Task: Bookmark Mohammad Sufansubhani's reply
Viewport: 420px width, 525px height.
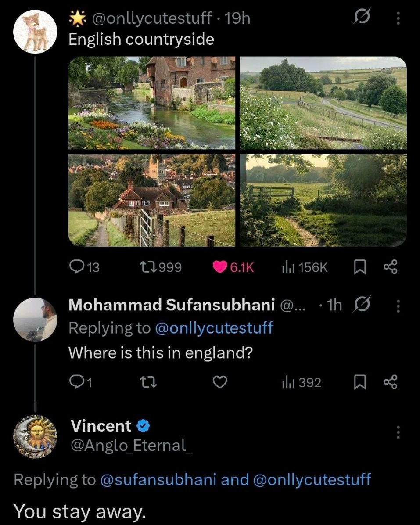Action: [x=359, y=383]
